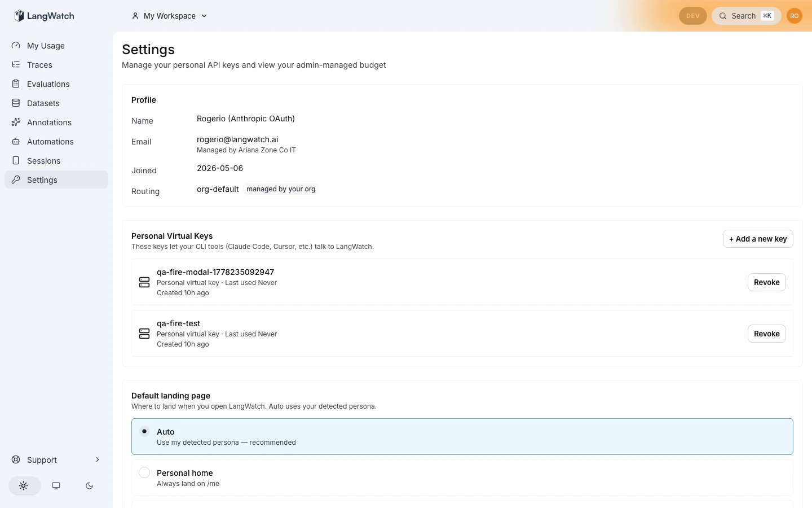
Task: Revoke the qa-fire-test key
Action: coord(767,334)
